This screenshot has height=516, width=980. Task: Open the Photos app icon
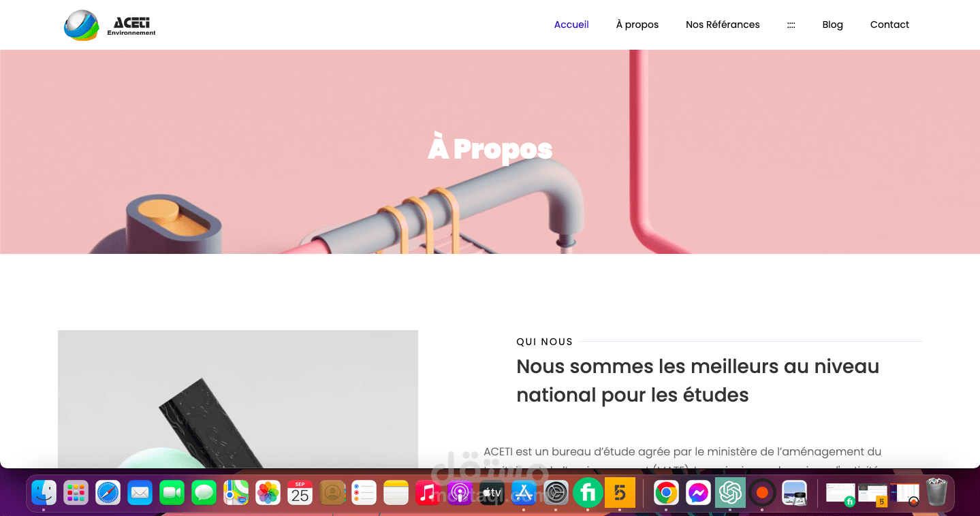tap(268, 492)
